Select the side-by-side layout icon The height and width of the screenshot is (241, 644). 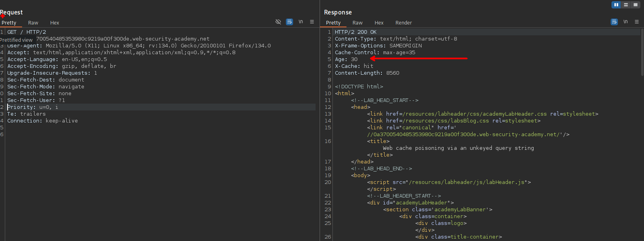(616, 5)
